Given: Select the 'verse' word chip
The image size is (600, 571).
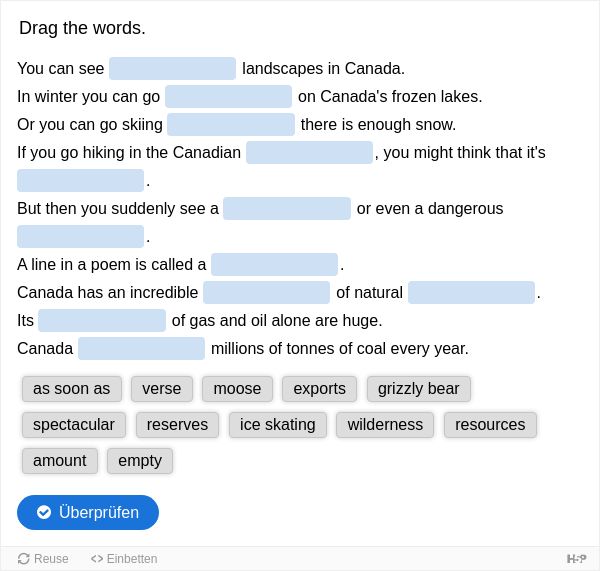Looking at the screenshot, I should (x=162, y=389).
